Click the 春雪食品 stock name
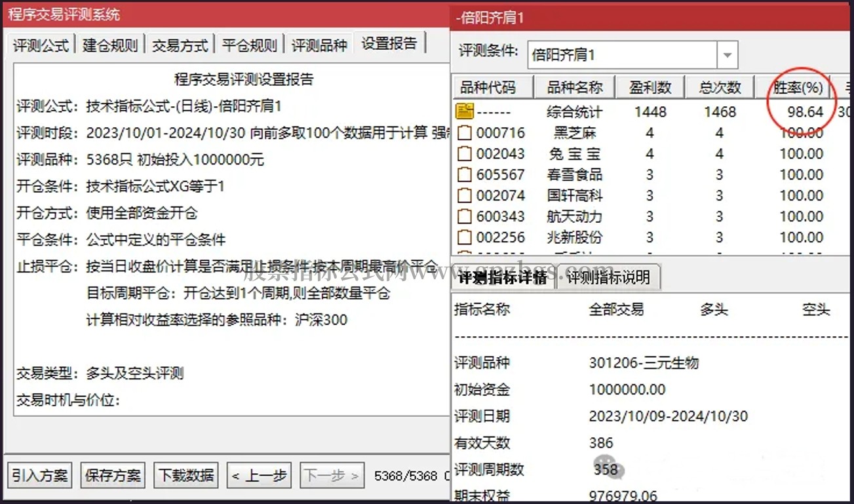Image resolution: width=854 pixels, height=504 pixels. (x=574, y=175)
